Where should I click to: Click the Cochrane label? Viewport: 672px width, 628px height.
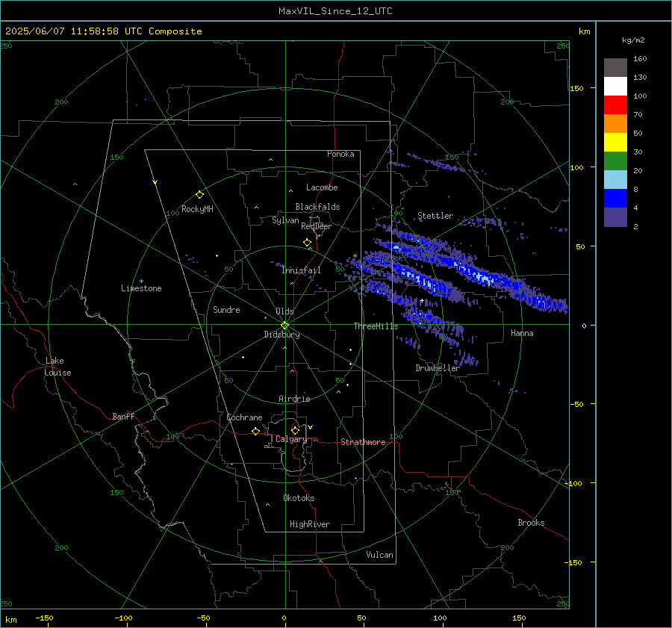tap(244, 417)
